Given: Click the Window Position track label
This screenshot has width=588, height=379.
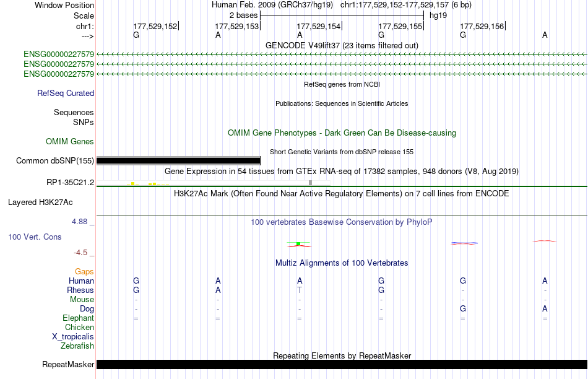Looking at the screenshot, I should [x=64, y=5].
